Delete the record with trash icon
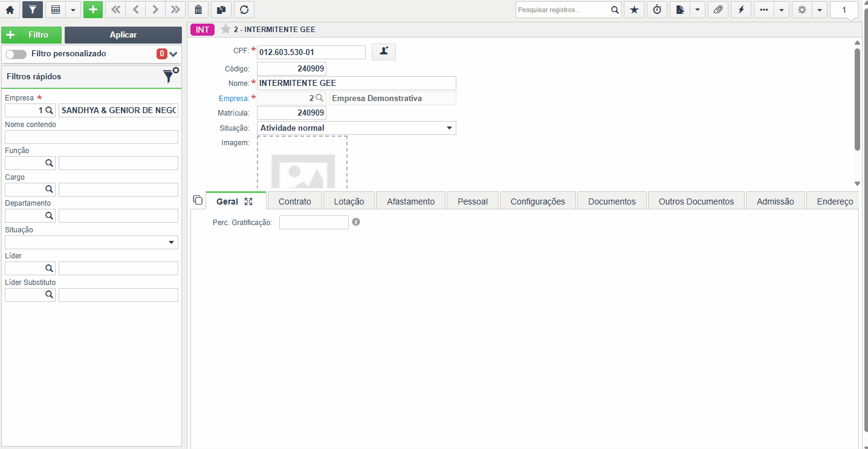 click(198, 10)
